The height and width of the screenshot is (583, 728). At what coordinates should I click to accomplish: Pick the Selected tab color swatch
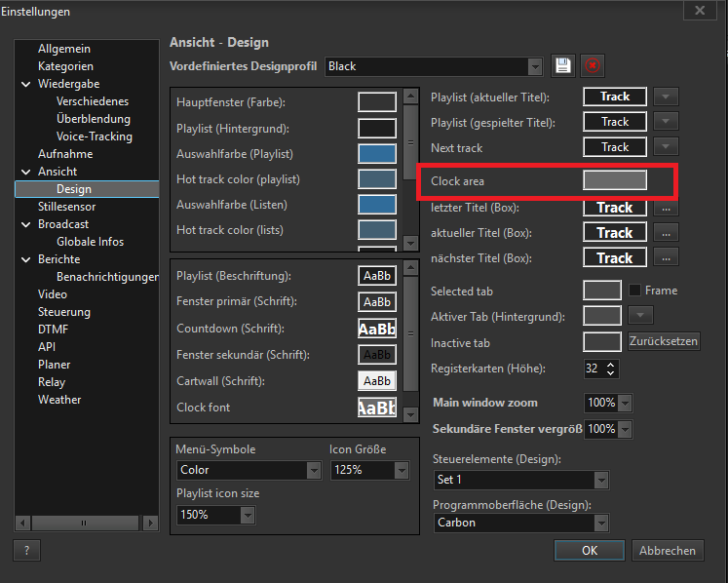[x=602, y=291]
